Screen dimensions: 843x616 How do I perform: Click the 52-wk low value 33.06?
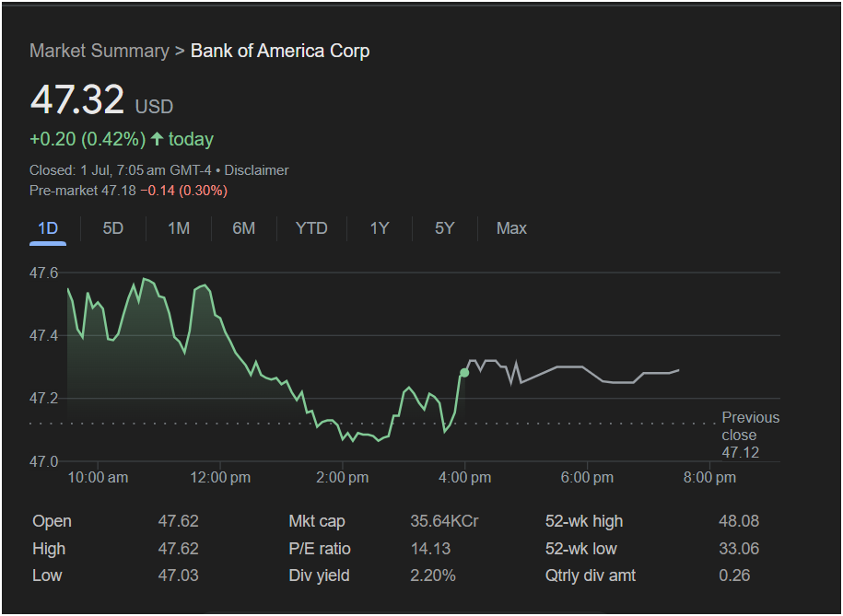point(739,549)
